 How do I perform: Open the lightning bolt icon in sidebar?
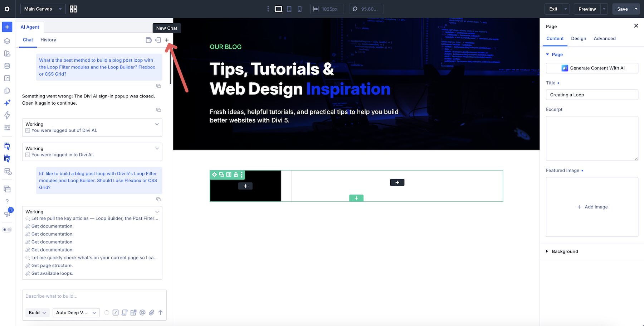coord(7,115)
